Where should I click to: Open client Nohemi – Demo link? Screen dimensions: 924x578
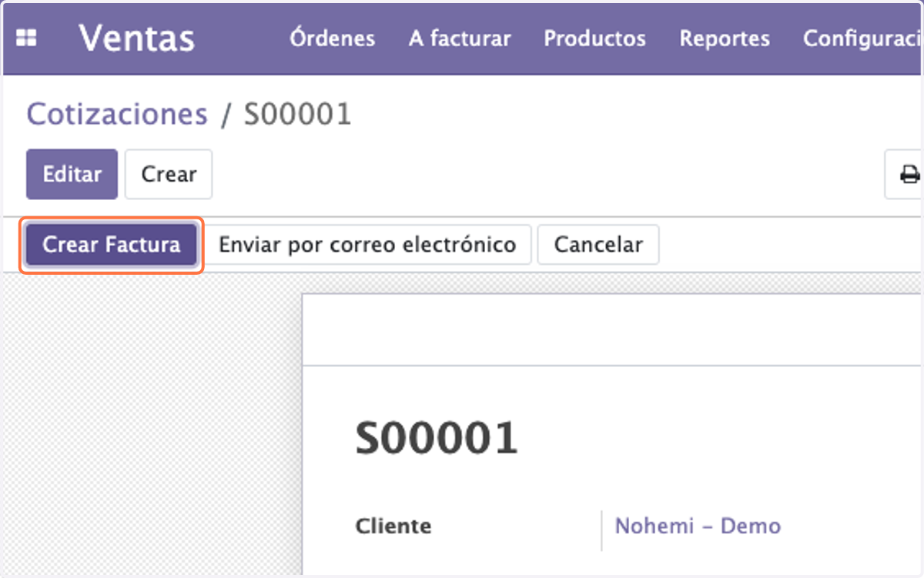coord(698,526)
